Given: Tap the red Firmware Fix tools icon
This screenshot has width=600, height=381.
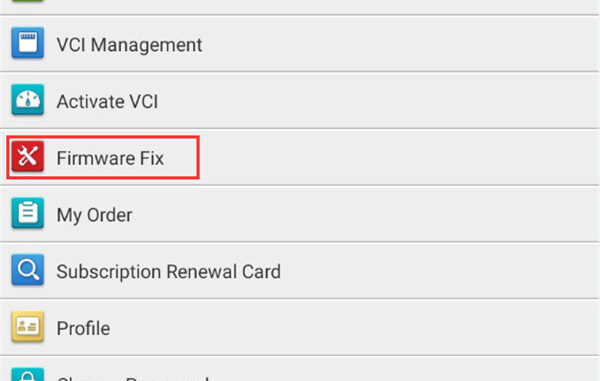Looking at the screenshot, I should pyautogui.click(x=28, y=156).
